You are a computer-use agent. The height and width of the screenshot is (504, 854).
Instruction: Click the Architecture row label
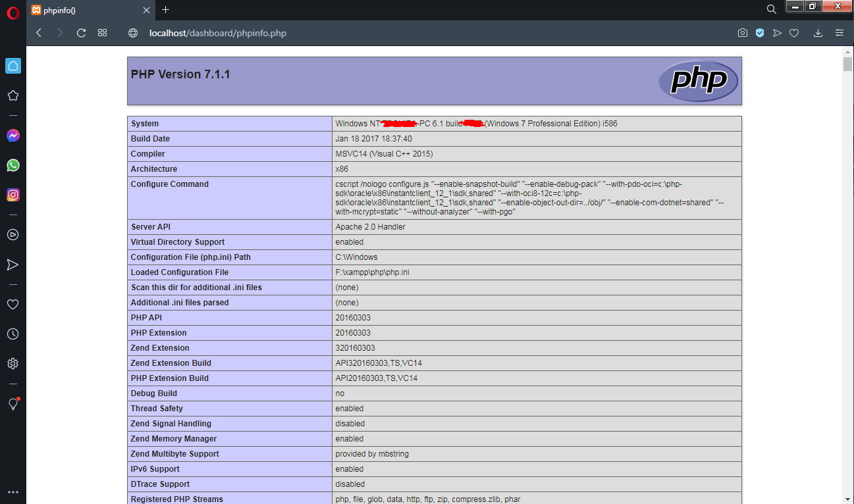coord(154,169)
